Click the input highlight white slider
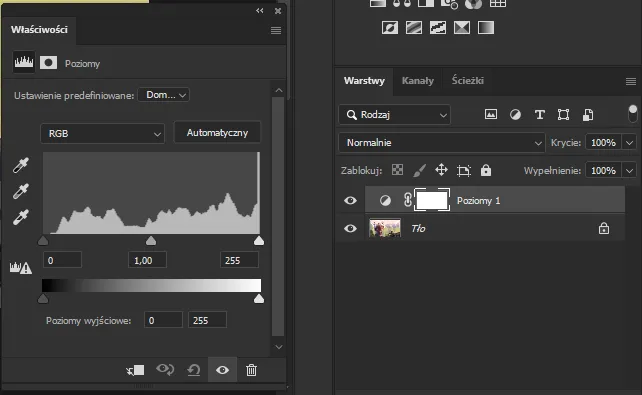The width and height of the screenshot is (642, 395). (259, 240)
